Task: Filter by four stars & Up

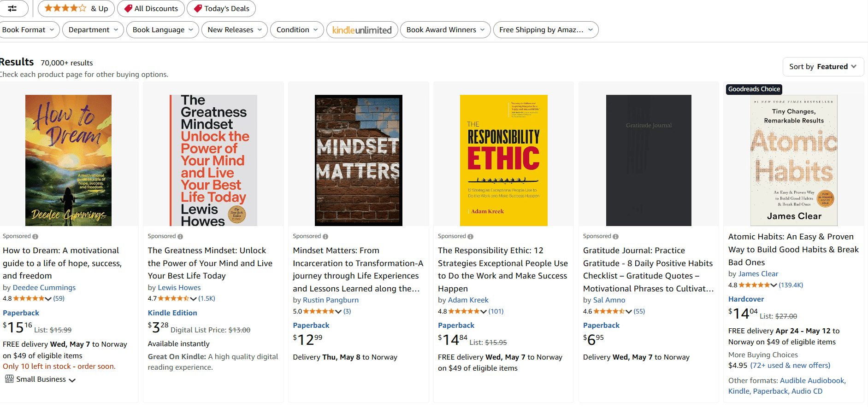Action: click(x=76, y=8)
